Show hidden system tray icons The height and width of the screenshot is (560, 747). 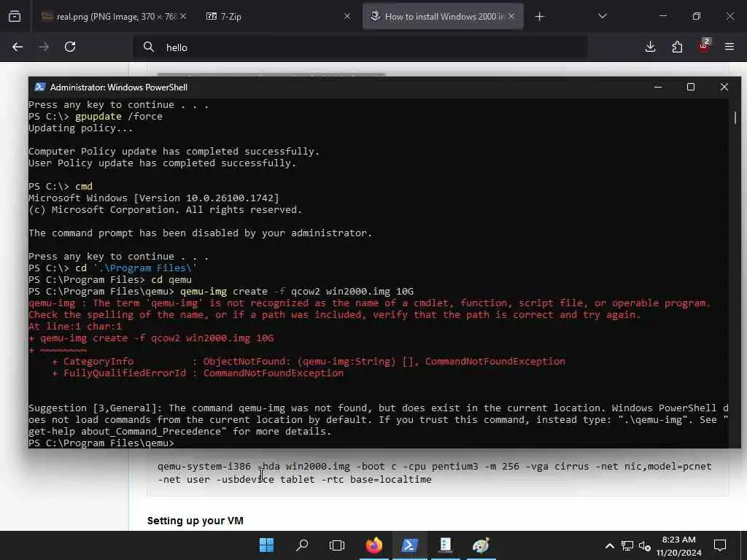pos(609,545)
